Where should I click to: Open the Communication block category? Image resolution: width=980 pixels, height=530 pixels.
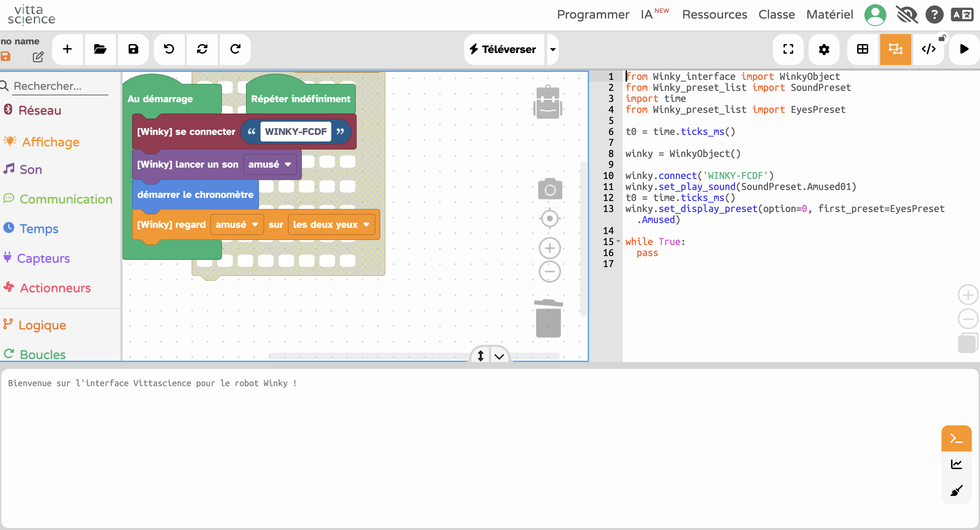(x=65, y=199)
